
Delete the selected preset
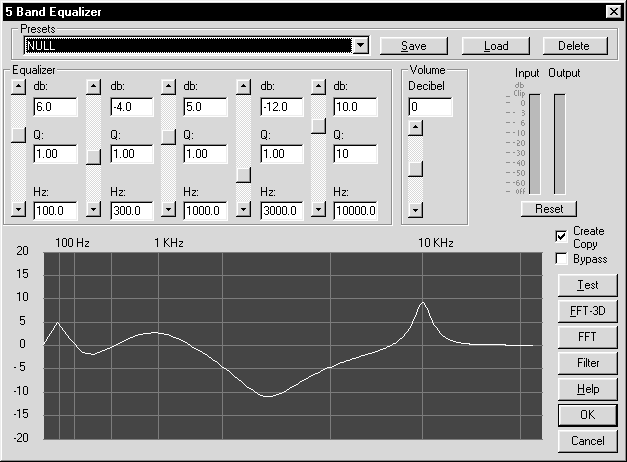[x=574, y=46]
